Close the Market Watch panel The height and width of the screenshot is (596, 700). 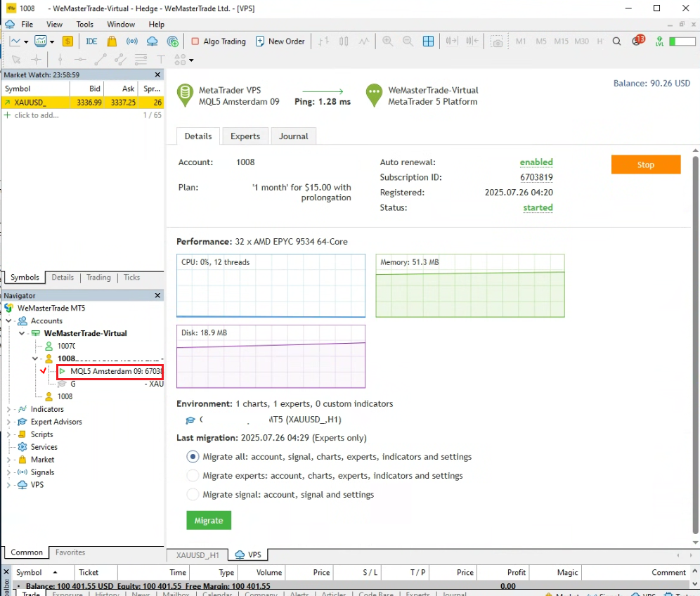point(157,74)
